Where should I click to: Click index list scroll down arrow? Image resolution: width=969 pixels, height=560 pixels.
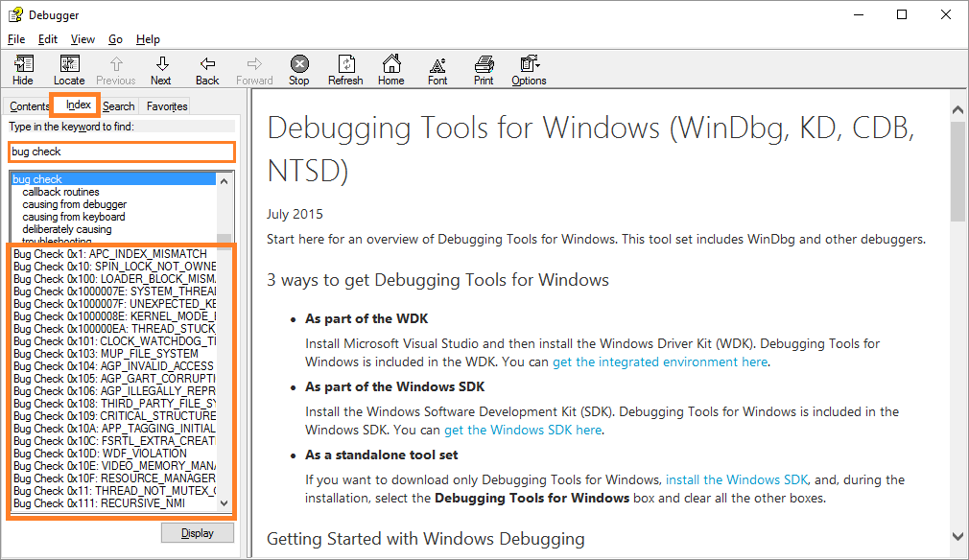click(x=225, y=503)
